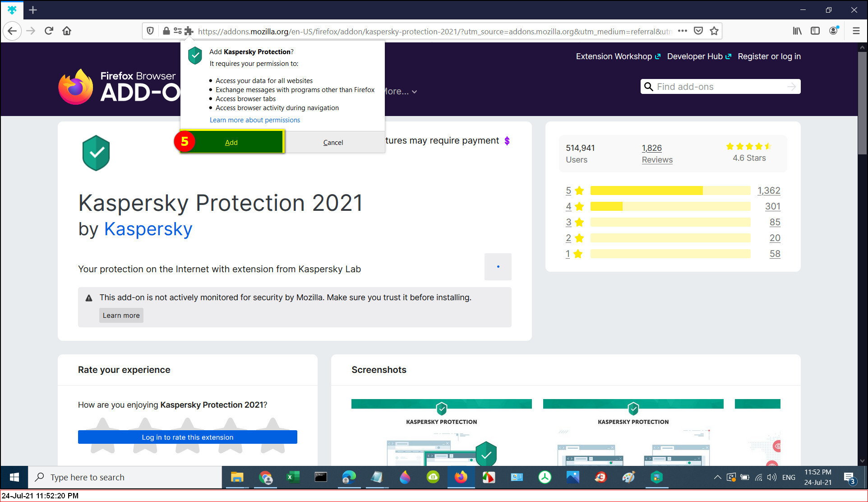868x502 pixels.
Task: Select the current browser tab
Action: 12,10
